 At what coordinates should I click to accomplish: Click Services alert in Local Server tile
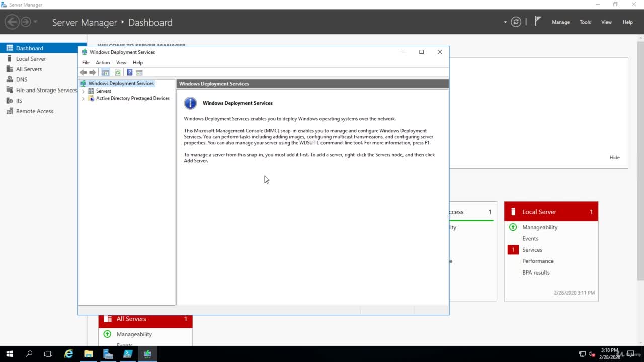pyautogui.click(x=532, y=250)
